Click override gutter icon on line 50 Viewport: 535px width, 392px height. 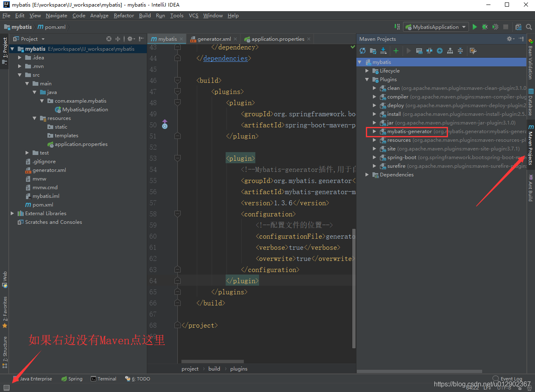tap(165, 124)
